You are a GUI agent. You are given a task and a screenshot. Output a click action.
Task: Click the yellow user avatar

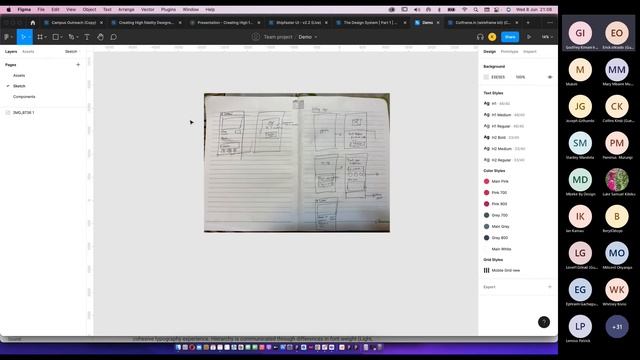point(492,37)
